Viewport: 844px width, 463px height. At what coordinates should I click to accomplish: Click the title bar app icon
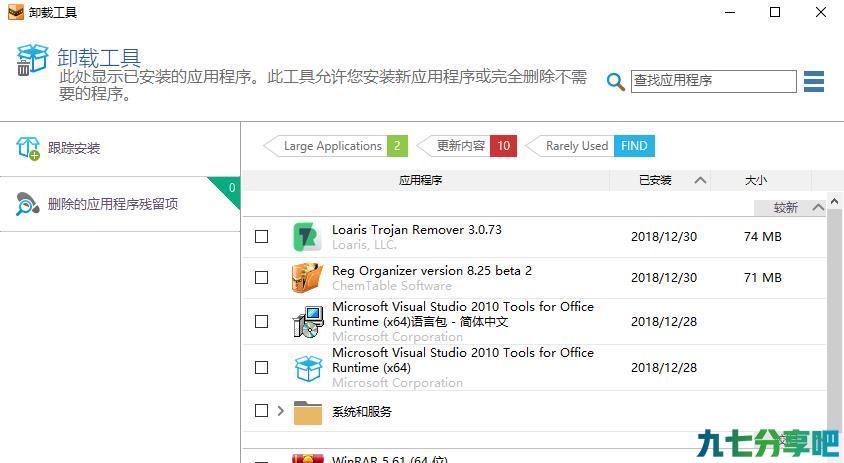pyautogui.click(x=16, y=12)
